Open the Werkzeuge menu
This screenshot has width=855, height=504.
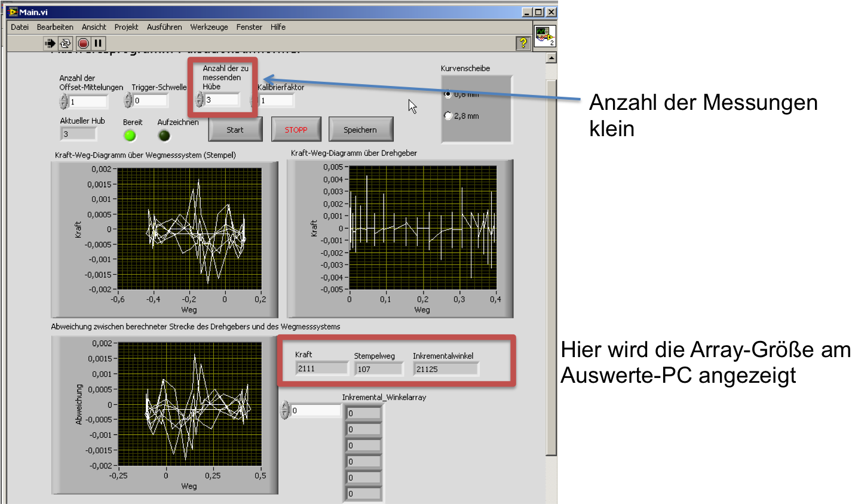[x=209, y=27]
